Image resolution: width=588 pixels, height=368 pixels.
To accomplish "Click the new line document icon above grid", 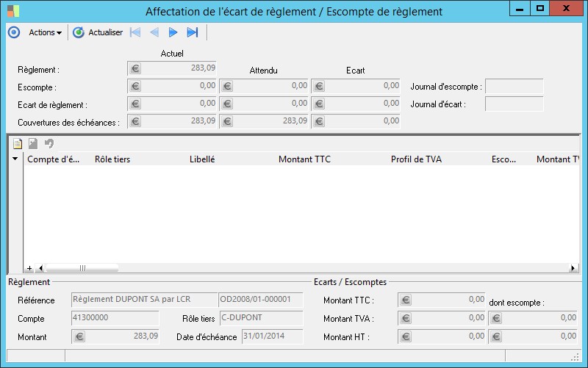I will 18,143.
